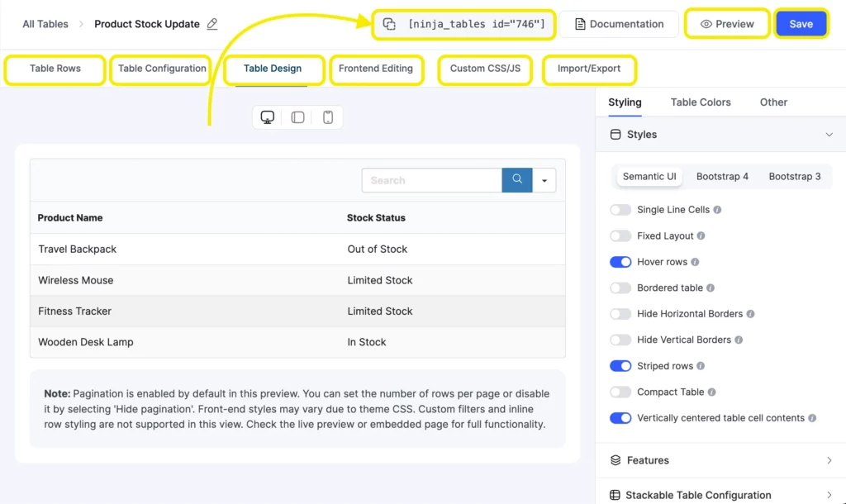Click the pencil icon to rename table
846x504 pixels.
pyautogui.click(x=212, y=24)
